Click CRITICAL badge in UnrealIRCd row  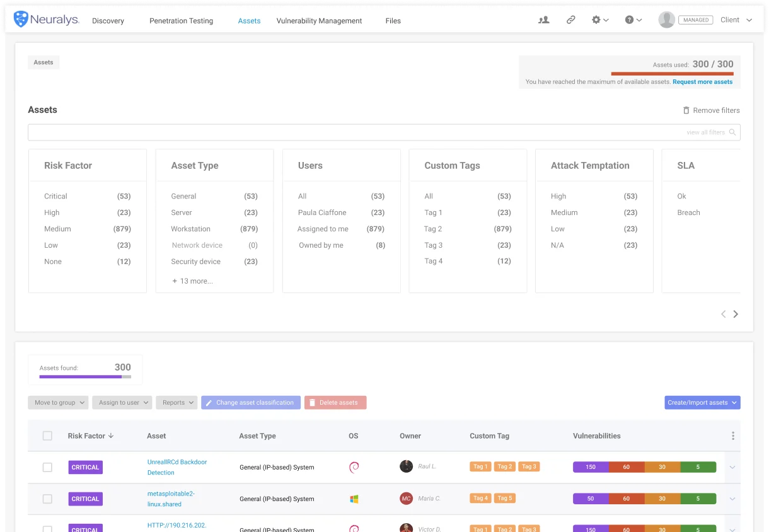pyautogui.click(x=85, y=467)
